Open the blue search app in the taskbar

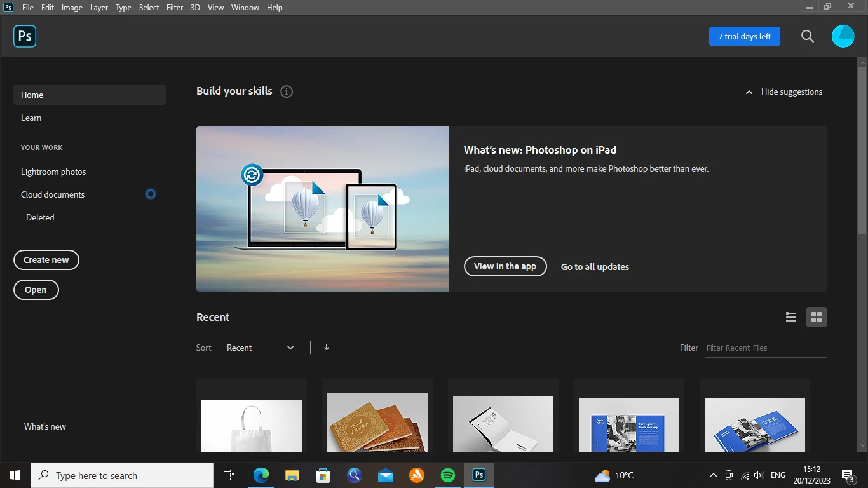pos(355,475)
